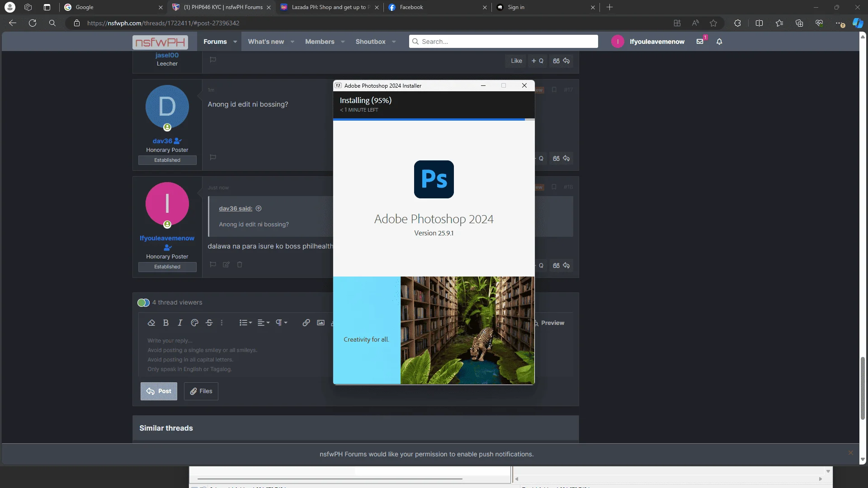Open the Workspaces icon in the title bar
The width and height of the screenshot is (868, 488).
coord(28,7)
